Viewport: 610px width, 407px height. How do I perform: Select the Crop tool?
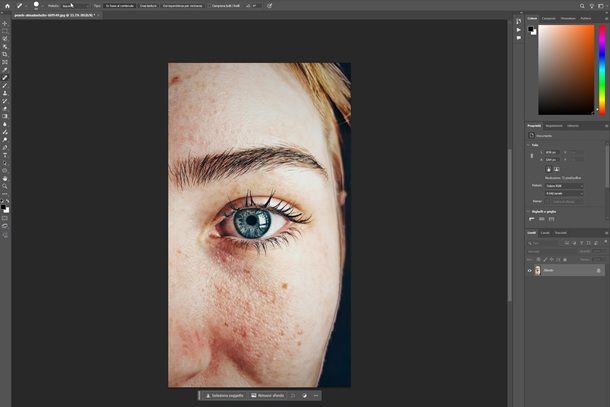click(x=5, y=54)
